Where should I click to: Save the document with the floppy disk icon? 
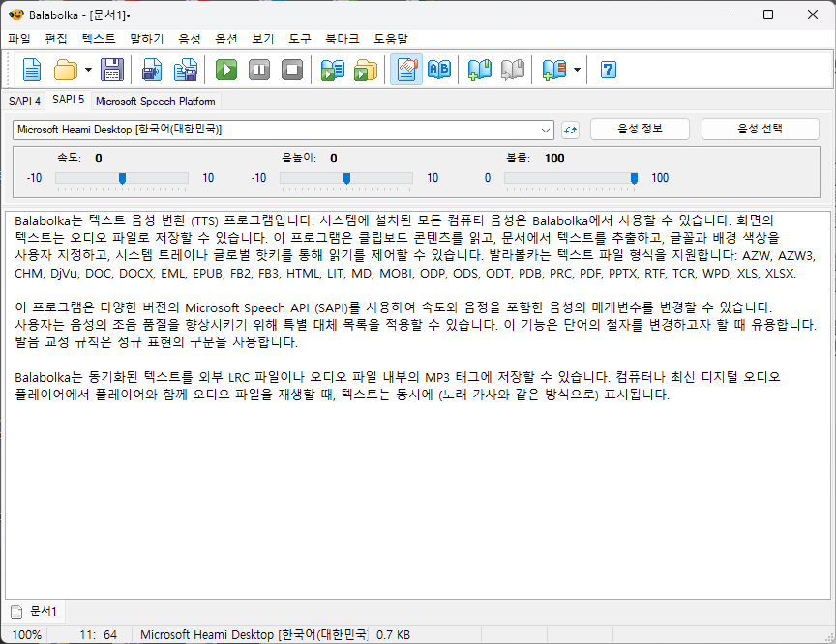(x=112, y=70)
